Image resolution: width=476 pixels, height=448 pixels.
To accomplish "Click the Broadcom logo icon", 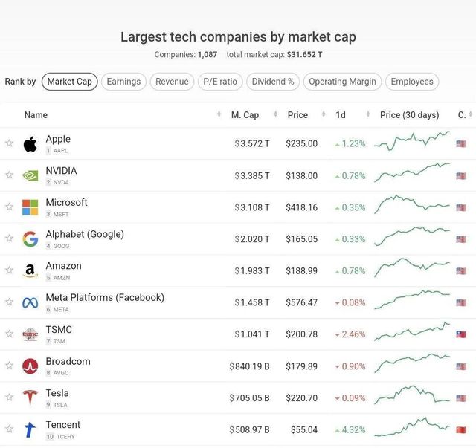I will coord(30,366).
